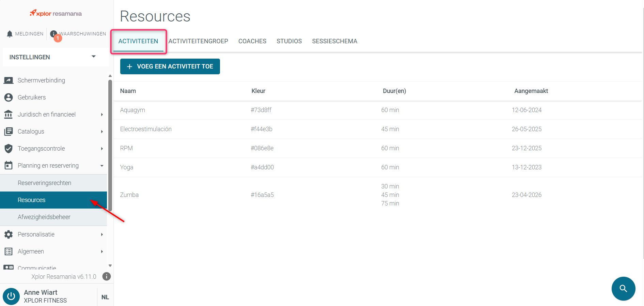This screenshot has height=306, width=644.
Task: Expand the Catalogus submenu arrow
Action: pyautogui.click(x=102, y=132)
